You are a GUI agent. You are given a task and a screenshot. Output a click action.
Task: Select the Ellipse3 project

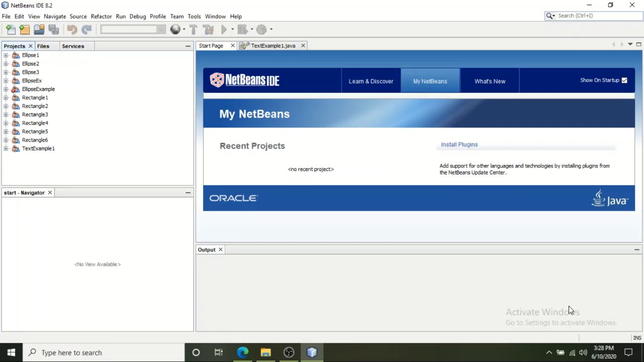pyautogui.click(x=30, y=72)
